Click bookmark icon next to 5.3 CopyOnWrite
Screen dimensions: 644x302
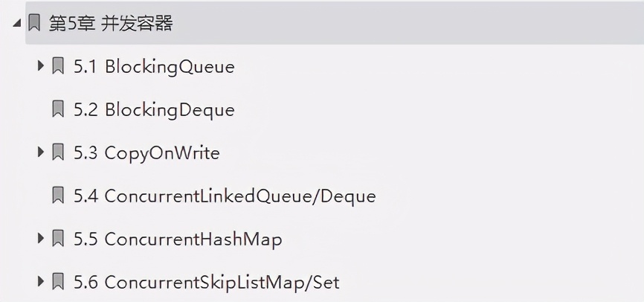(58, 153)
